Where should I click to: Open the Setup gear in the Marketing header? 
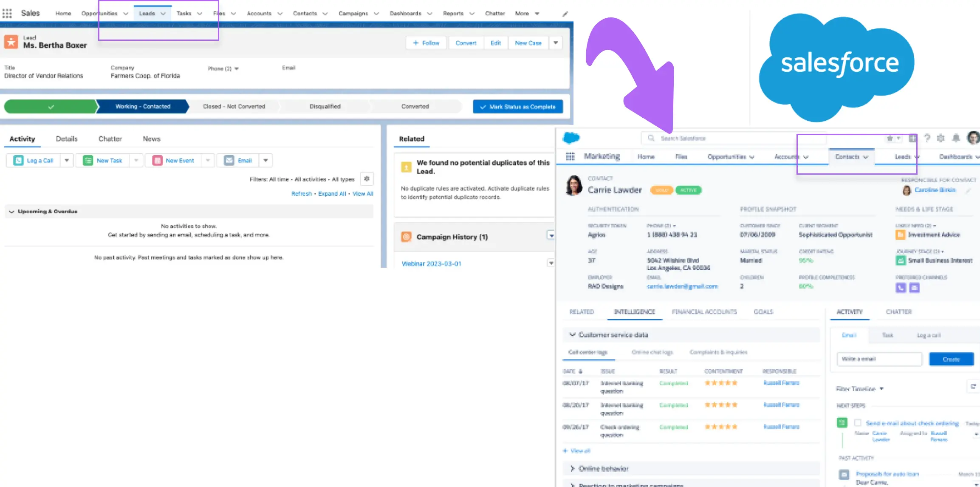(x=940, y=138)
